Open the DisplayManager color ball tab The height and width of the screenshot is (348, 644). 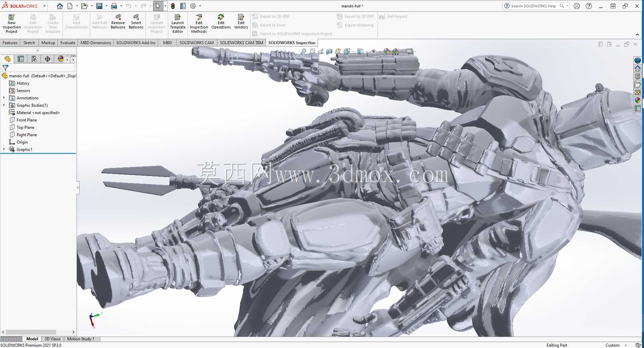[61, 59]
